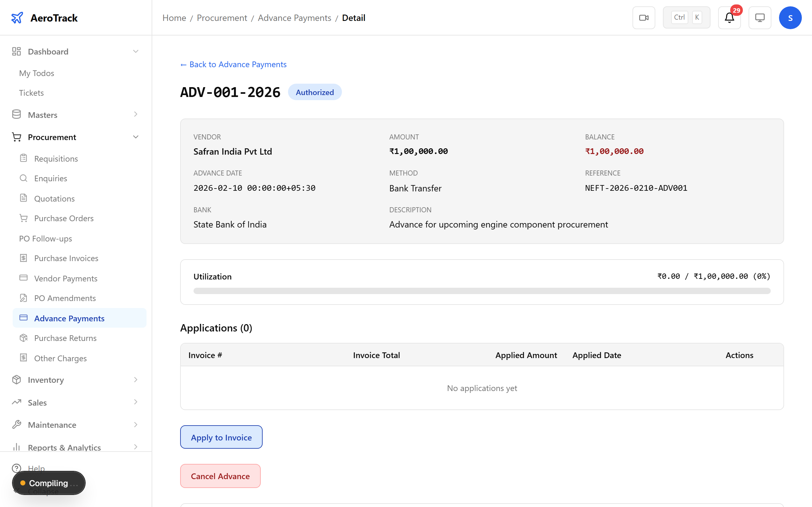This screenshot has width=812, height=507.
Task: Click the Enquiries search icon
Action: (x=23, y=178)
